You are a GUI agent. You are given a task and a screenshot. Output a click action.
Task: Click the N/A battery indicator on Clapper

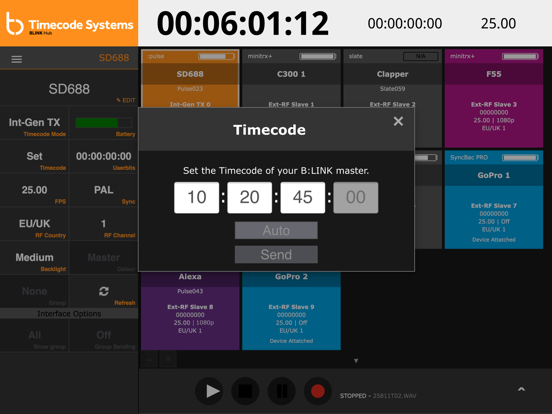pos(421,56)
